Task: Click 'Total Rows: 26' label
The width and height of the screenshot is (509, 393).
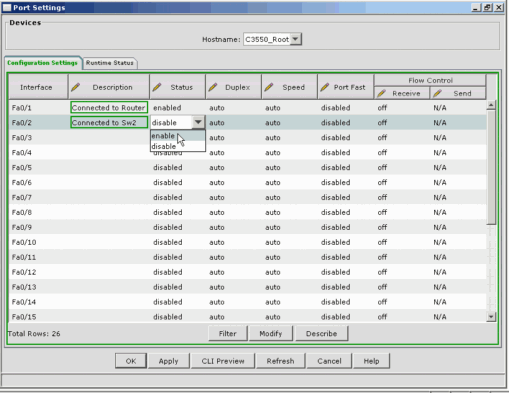Action: (x=34, y=334)
